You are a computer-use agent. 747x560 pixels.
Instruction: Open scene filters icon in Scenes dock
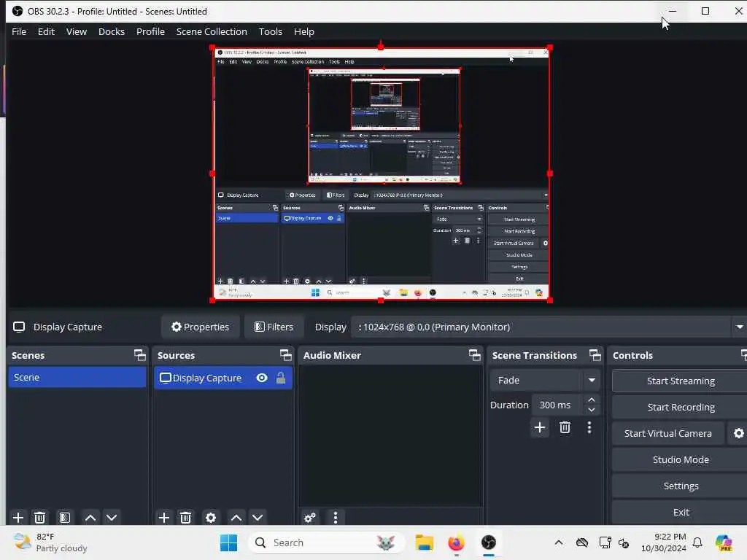[x=65, y=517]
